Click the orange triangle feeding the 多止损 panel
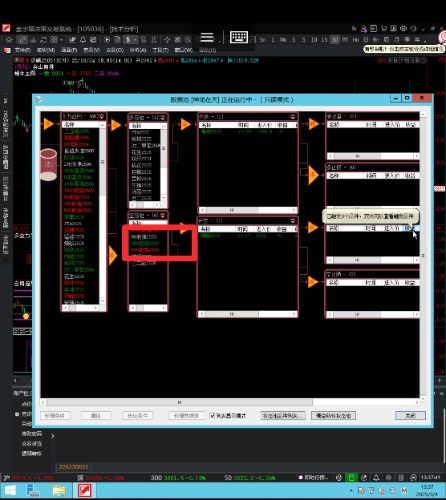 pyautogui.click(x=313, y=175)
